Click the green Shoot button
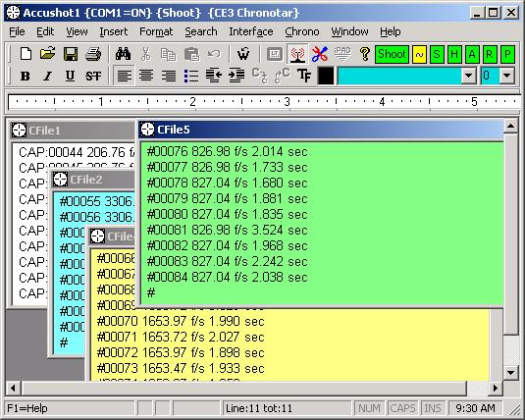525x420 pixels. (392, 54)
